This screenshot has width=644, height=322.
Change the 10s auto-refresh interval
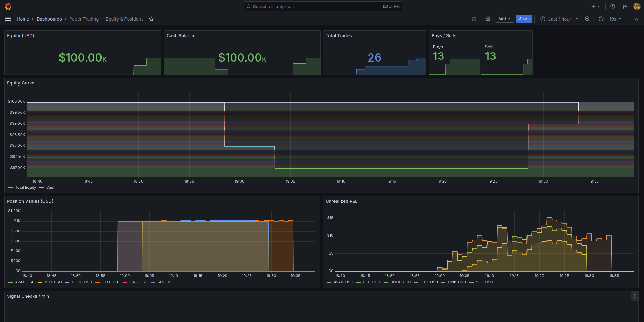614,19
